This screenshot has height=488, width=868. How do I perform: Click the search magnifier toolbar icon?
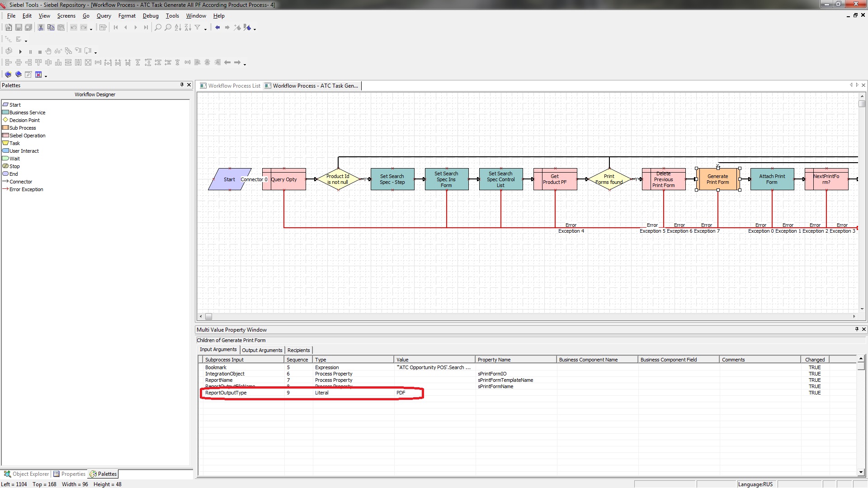click(158, 28)
